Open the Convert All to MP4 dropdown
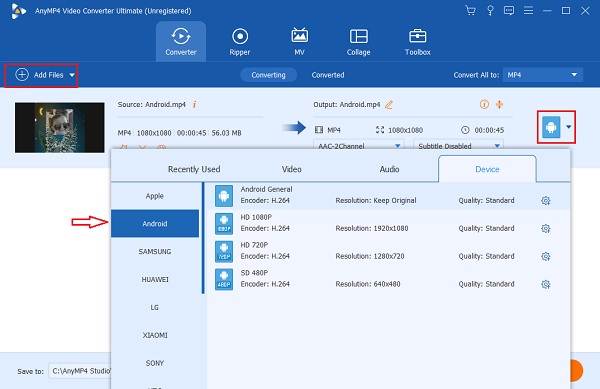Image resolution: width=600 pixels, height=389 pixels. click(543, 75)
